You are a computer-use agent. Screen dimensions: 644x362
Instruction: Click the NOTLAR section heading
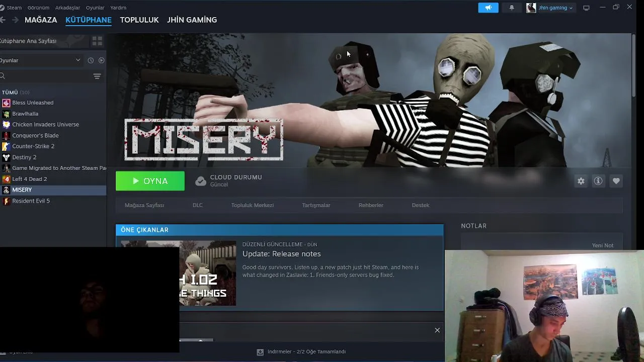pos(473,226)
